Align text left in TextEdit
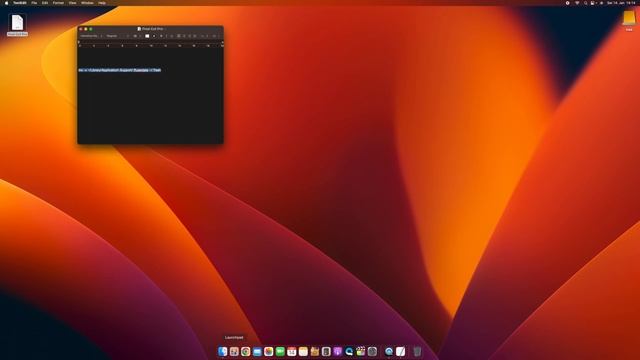Viewport: 640px width, 360px height. point(178,36)
